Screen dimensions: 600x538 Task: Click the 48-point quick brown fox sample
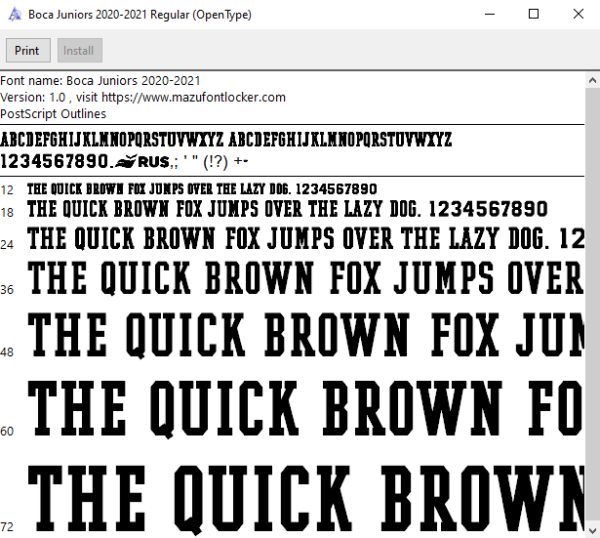click(306, 335)
